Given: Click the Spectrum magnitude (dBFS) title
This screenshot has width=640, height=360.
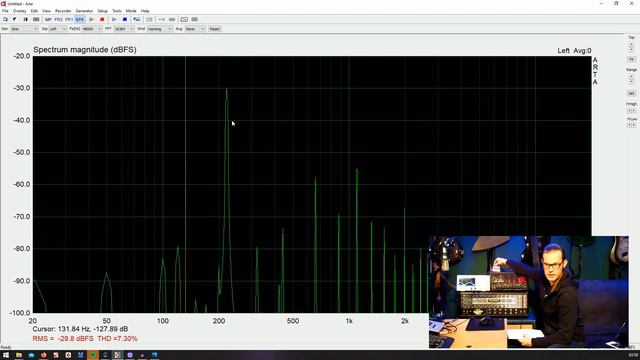Looking at the screenshot, I should (x=85, y=50).
